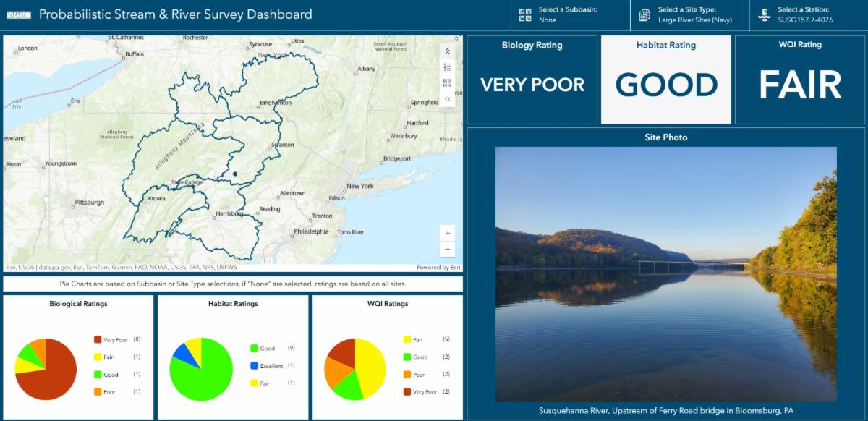Click the SRBC logo in the header
The height and width of the screenshot is (421, 868).
(x=18, y=14)
